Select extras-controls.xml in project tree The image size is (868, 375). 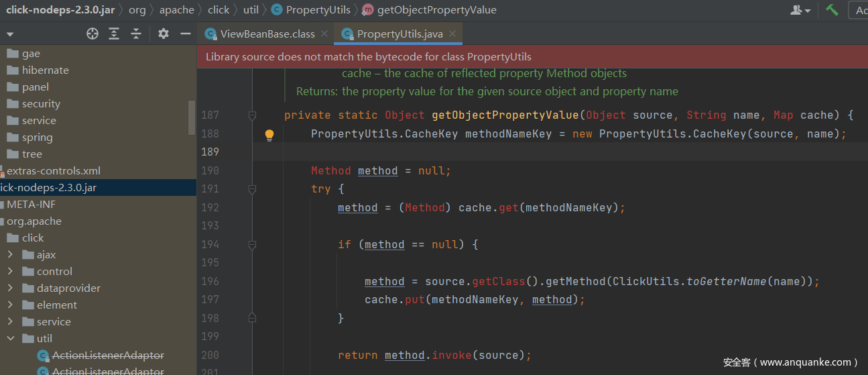53,171
